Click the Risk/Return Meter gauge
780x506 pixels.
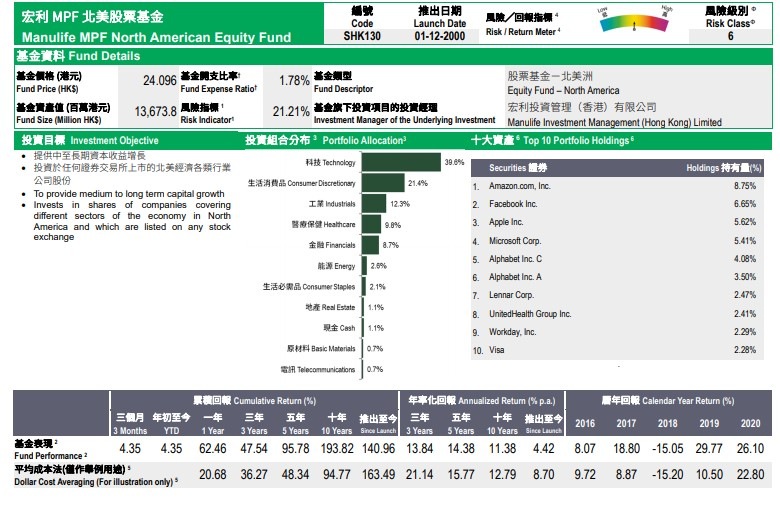point(634,21)
